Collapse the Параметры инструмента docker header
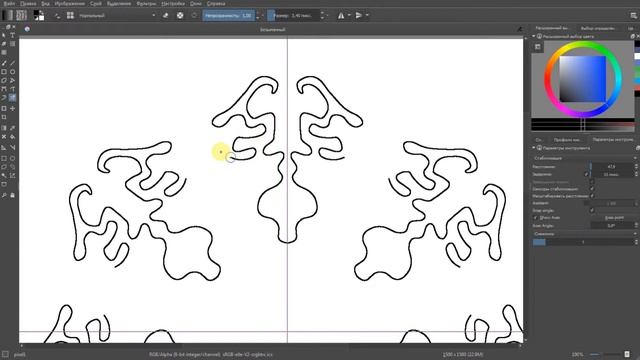The width and height of the screenshot is (640, 360). (x=533, y=148)
